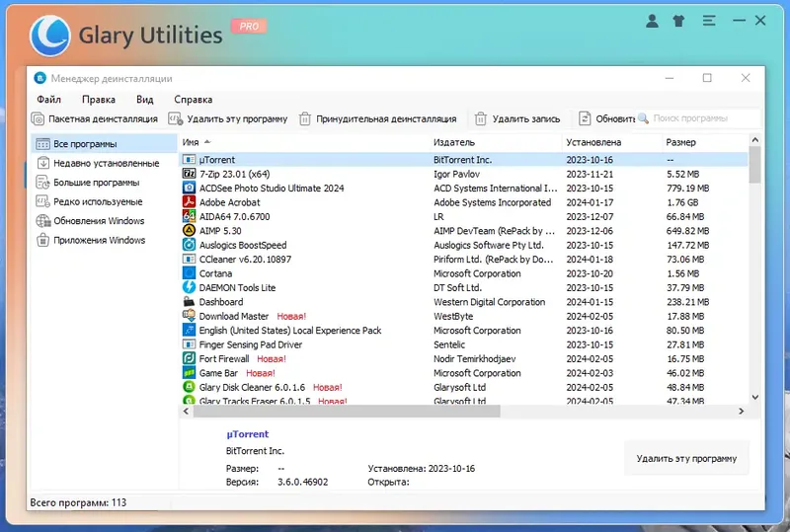Screen dimensions: 790x532
Task: Select the 'CCleaner v6.20.10897' row
Action: (463, 259)
